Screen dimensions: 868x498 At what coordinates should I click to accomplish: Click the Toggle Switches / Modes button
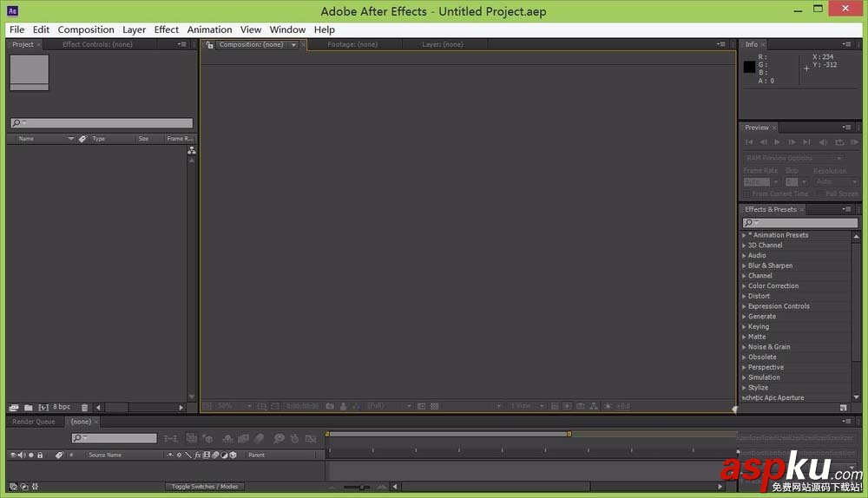204,487
